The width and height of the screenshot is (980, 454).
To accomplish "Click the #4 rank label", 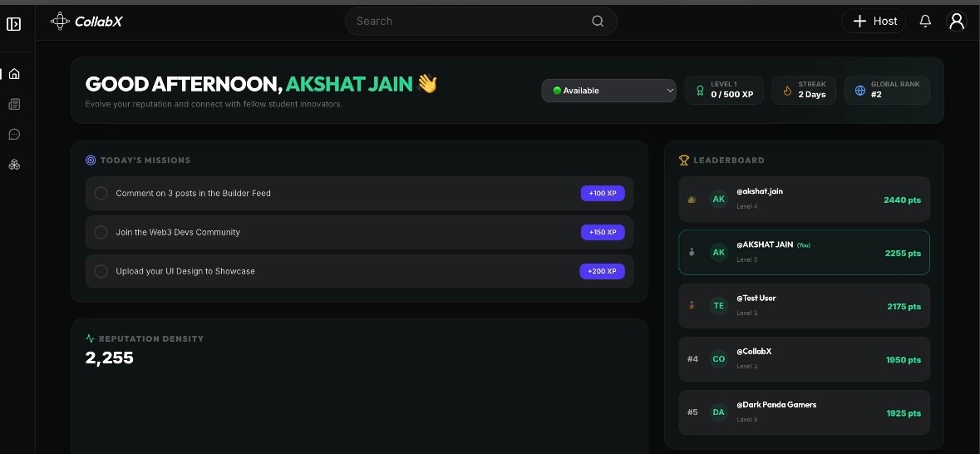I will coord(692,359).
